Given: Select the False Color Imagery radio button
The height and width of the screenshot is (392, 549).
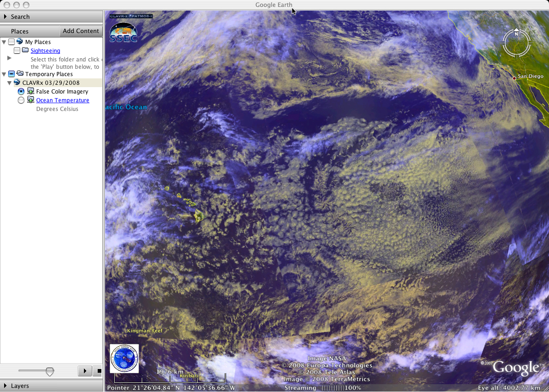Looking at the screenshot, I should tap(21, 92).
